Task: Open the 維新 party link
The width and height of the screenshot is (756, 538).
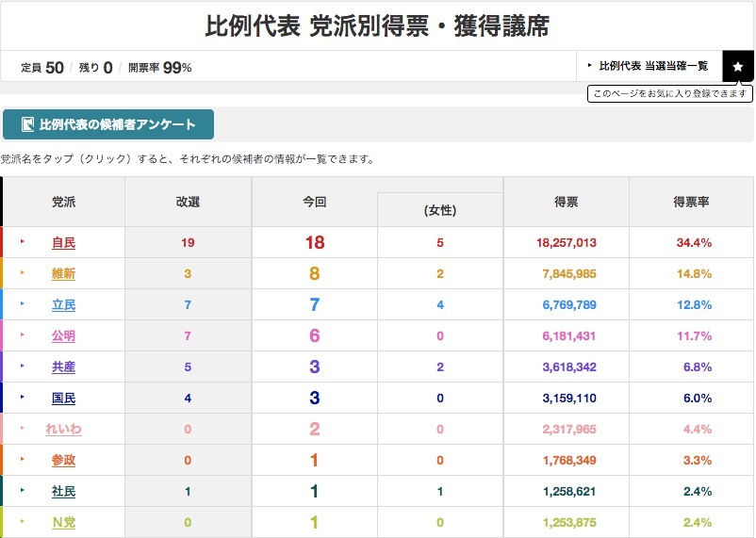Action: tap(64, 273)
